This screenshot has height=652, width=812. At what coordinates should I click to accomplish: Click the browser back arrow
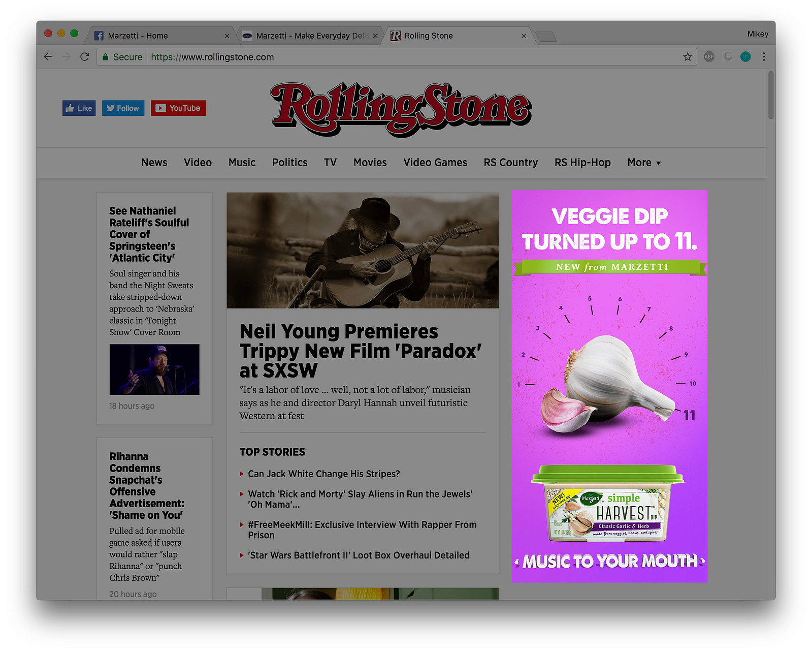point(48,57)
